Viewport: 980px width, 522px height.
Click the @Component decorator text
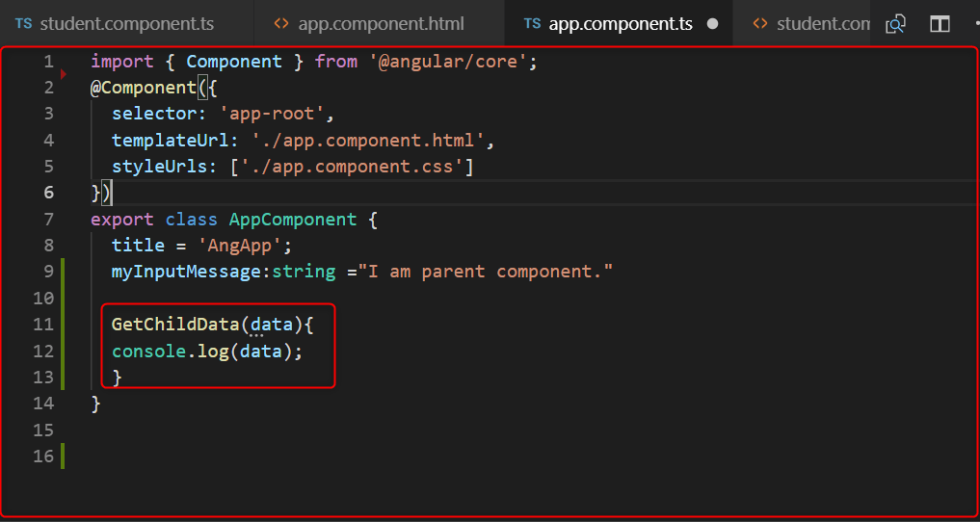tap(144, 88)
